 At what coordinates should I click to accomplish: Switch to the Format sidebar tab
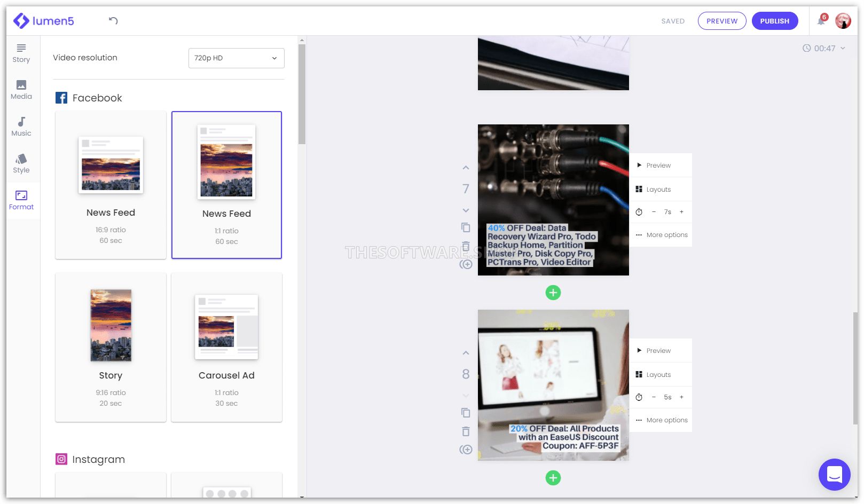click(21, 200)
